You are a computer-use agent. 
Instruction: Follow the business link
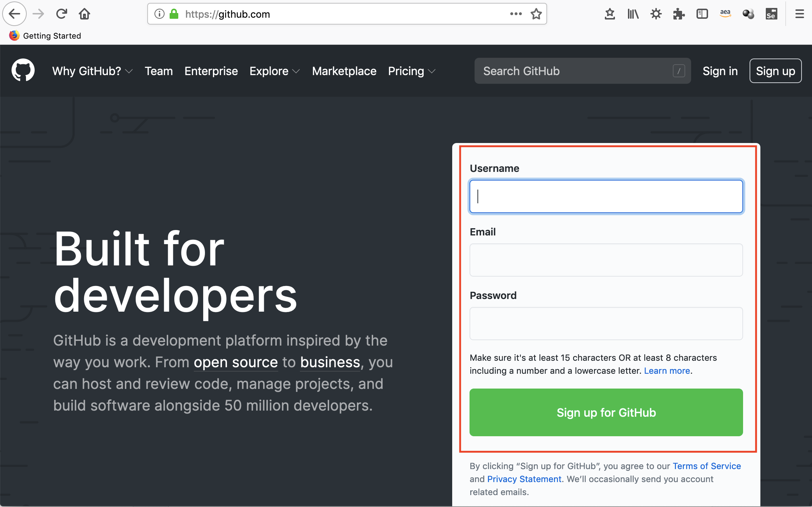tap(330, 362)
